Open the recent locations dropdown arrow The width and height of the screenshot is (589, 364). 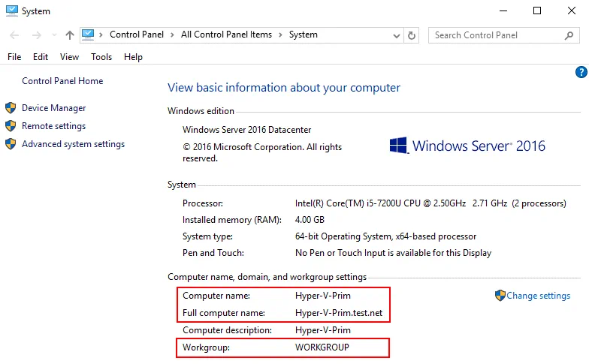click(x=53, y=35)
